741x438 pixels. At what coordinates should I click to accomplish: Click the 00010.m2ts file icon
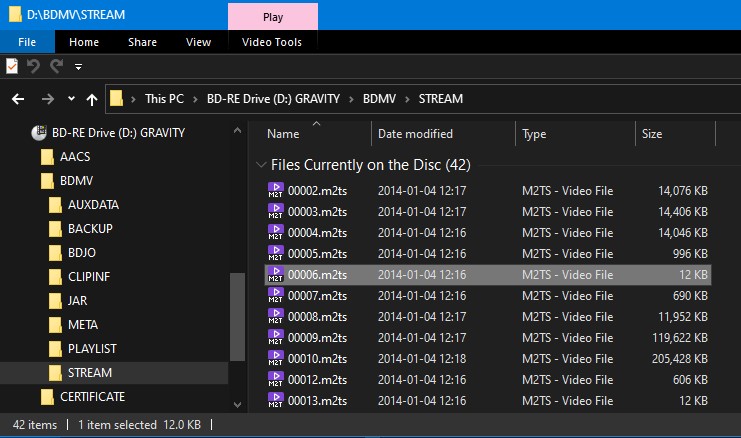[x=276, y=358]
